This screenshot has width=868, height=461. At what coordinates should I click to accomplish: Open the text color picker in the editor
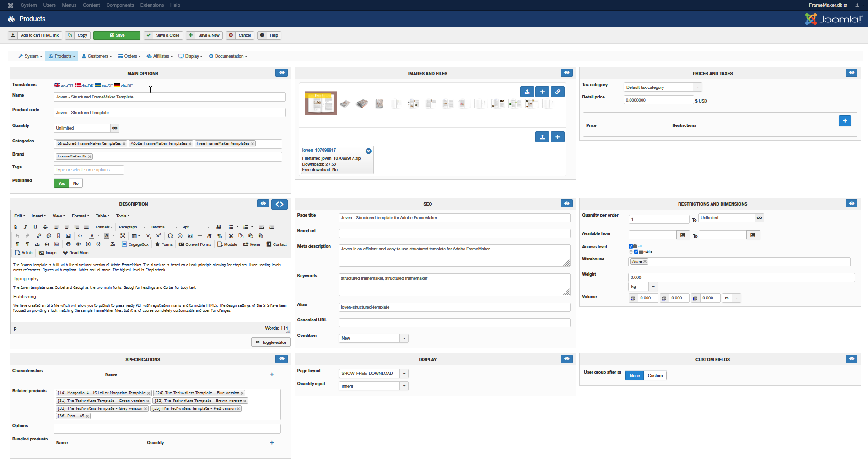point(92,236)
